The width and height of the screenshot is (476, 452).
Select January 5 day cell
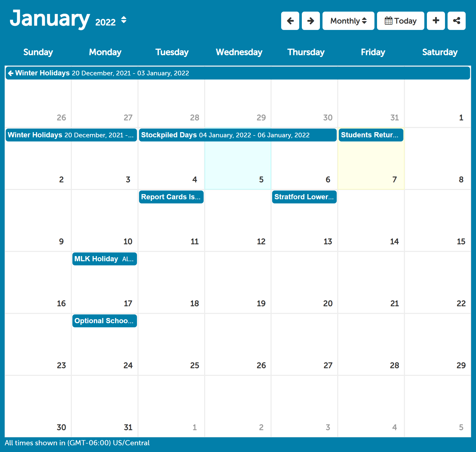pos(238,159)
